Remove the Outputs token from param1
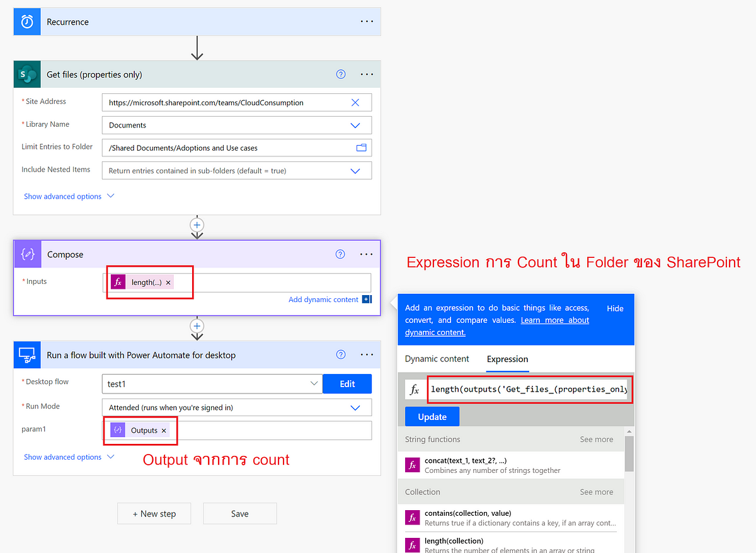Image resolution: width=756 pixels, height=553 pixels. [163, 429]
